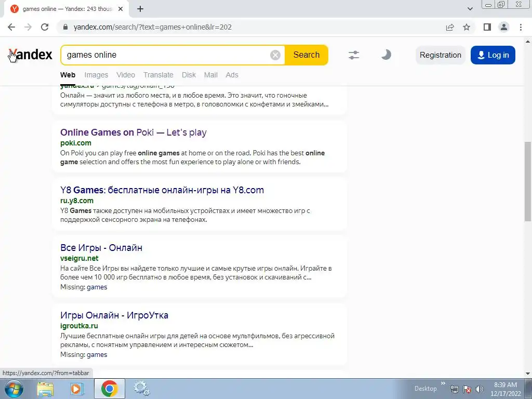Image resolution: width=532 pixels, height=399 pixels.
Task: Click the taskbar clock
Action: (x=506, y=389)
